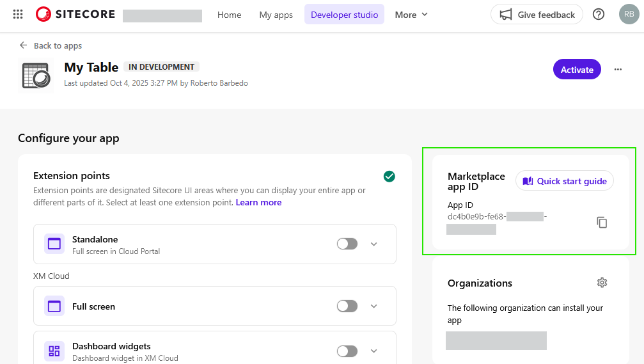Enable the Dashboard widgets toggle
Image resolution: width=644 pixels, height=364 pixels.
347,351
